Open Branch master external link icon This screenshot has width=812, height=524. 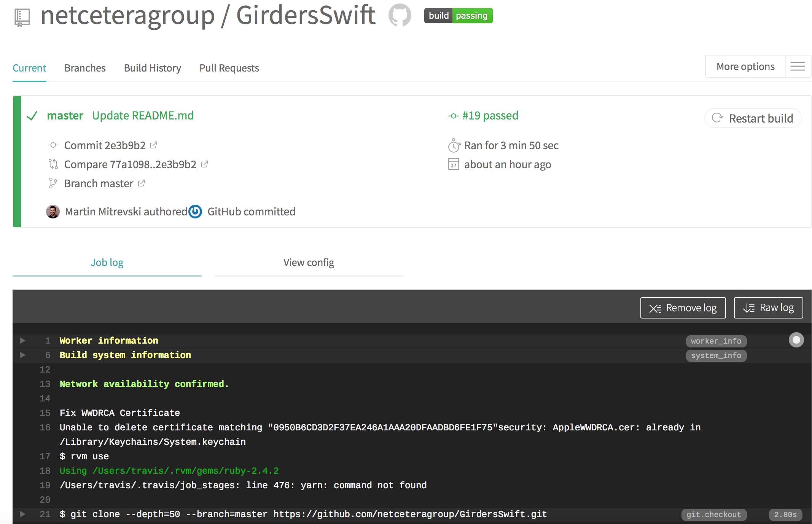pyautogui.click(x=142, y=183)
